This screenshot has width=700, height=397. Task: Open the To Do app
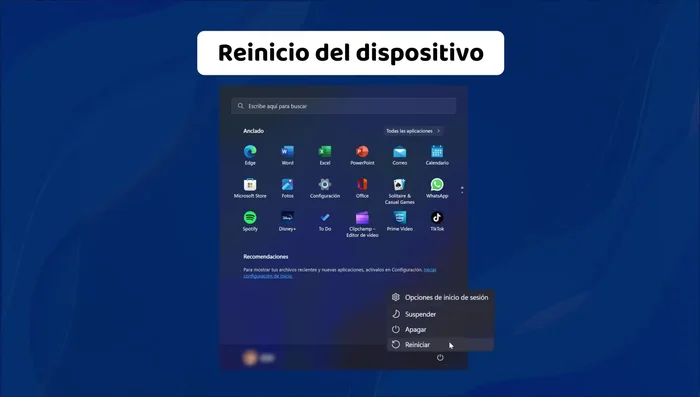click(x=325, y=221)
